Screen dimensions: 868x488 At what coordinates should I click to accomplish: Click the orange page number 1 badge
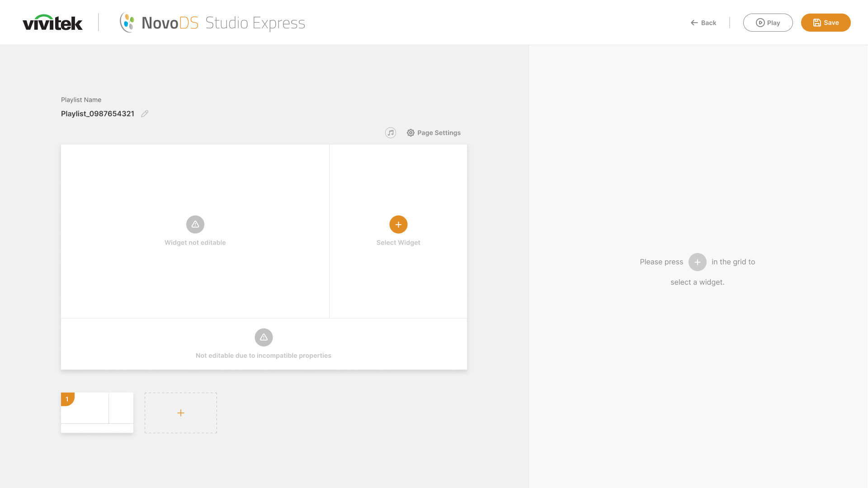[67, 399]
